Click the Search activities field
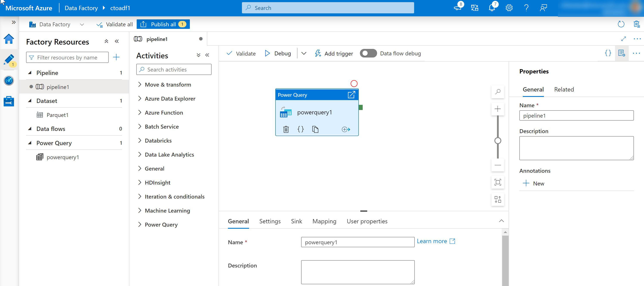Viewport: 644px width, 286px height. 174,70
